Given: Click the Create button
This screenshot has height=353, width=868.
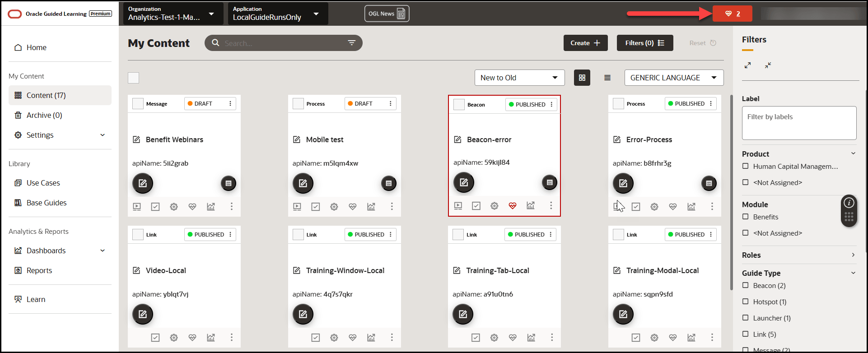Looking at the screenshot, I should click(x=585, y=43).
